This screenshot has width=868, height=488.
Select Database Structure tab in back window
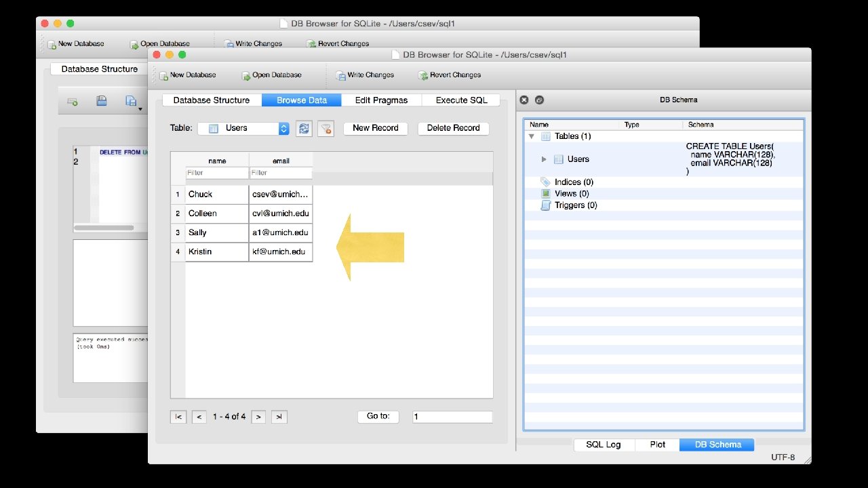pyautogui.click(x=100, y=69)
